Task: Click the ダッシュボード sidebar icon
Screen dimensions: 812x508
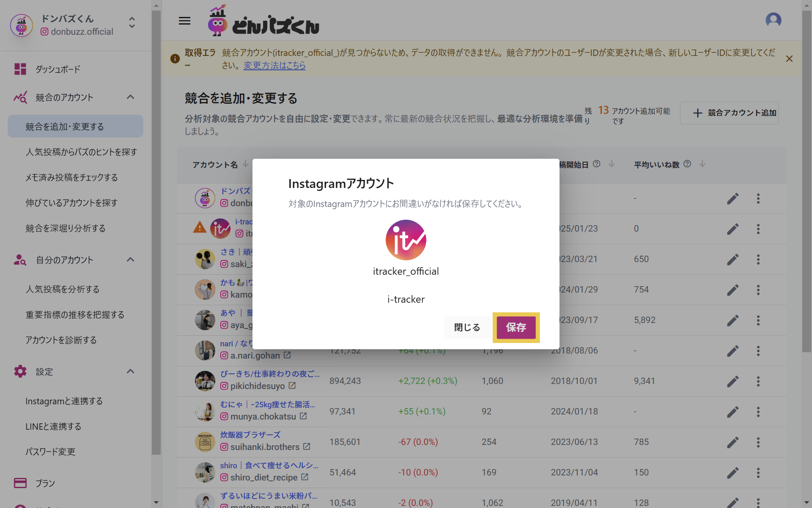Action: click(x=20, y=69)
